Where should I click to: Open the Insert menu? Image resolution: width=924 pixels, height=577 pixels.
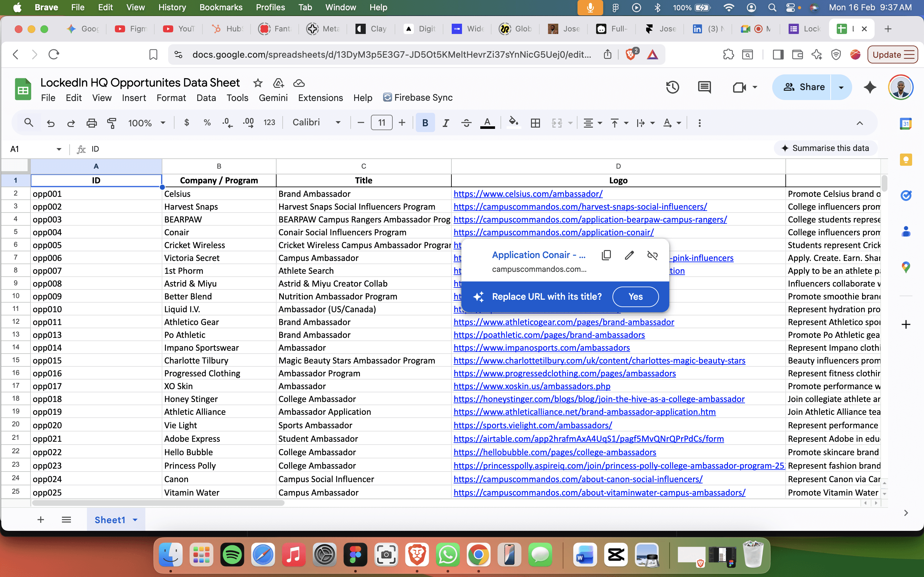pyautogui.click(x=134, y=98)
